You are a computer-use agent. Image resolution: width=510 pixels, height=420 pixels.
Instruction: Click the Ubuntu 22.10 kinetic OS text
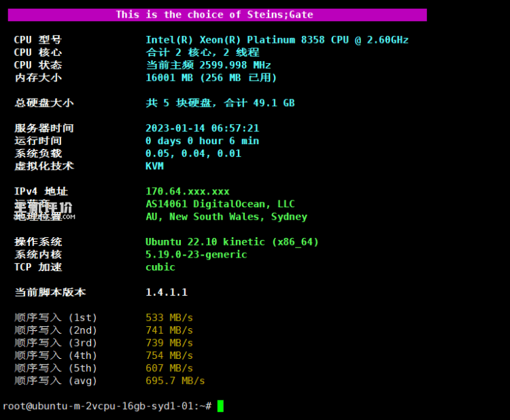click(232, 242)
